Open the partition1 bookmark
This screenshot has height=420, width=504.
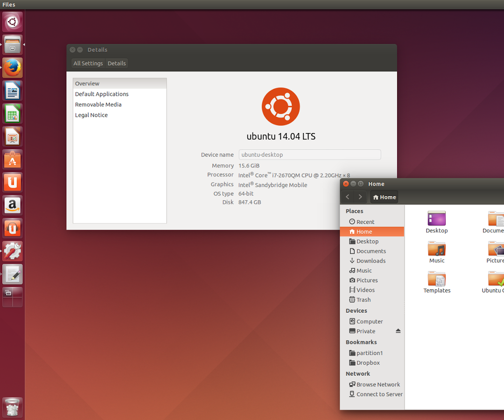coord(370,353)
